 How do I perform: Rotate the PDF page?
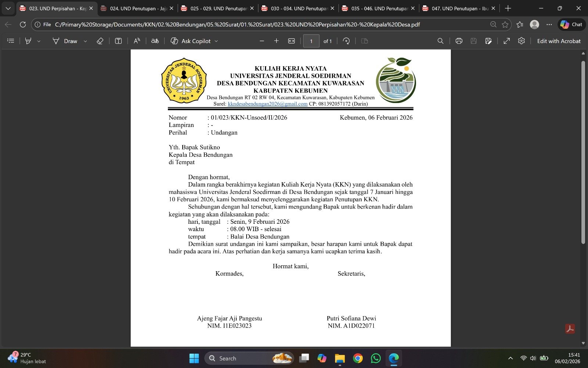[346, 41]
